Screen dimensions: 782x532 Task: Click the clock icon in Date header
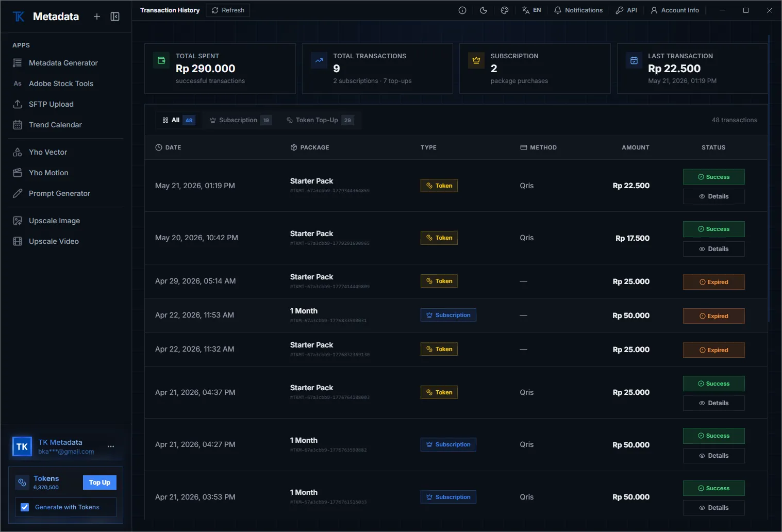point(159,147)
